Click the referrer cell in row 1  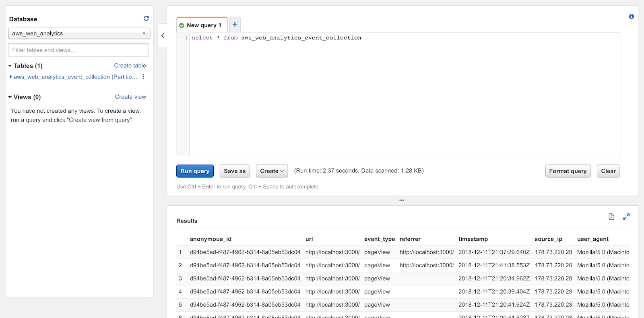pos(427,252)
